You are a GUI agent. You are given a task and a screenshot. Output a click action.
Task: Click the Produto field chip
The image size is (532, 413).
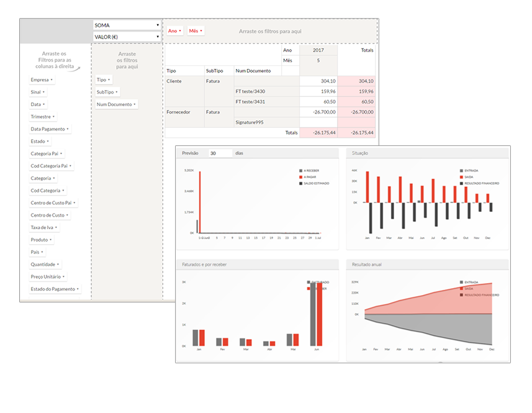coord(42,240)
